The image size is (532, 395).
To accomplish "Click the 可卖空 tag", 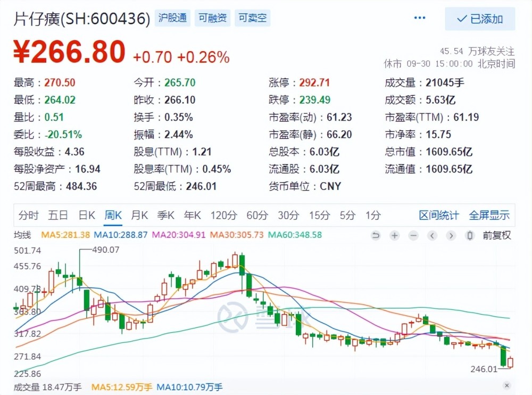I will point(252,18).
